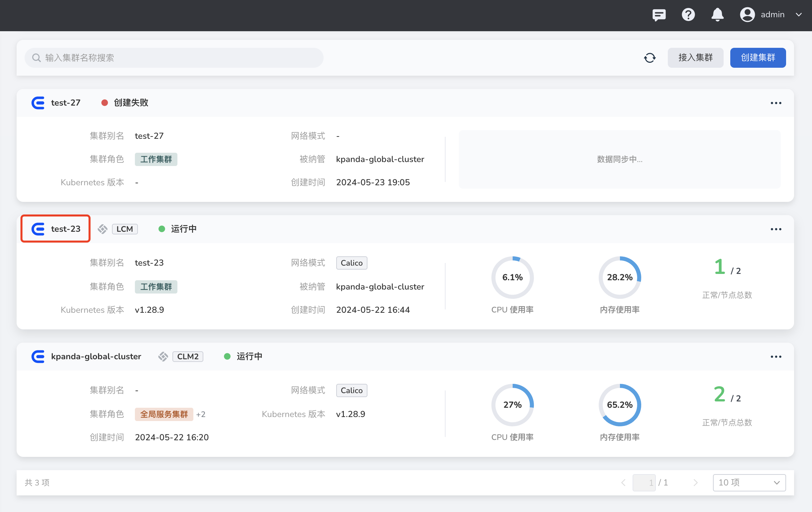The height and width of the screenshot is (512, 812).
Task: Click the kpanda-global-cluster logo icon
Action: (x=38, y=357)
